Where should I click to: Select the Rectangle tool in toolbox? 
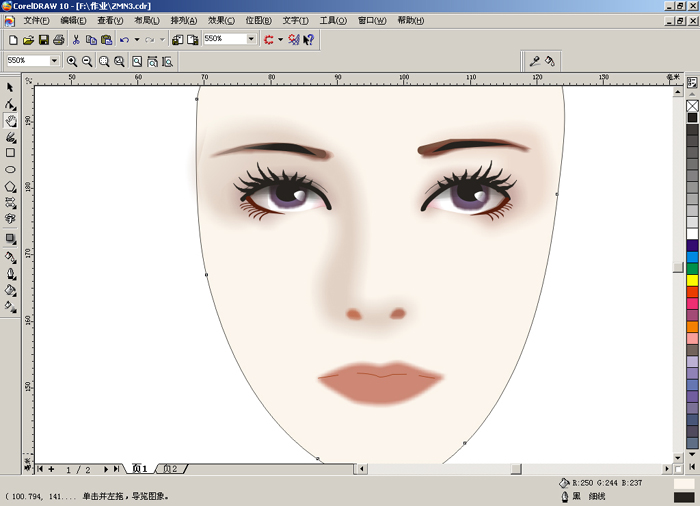tap(10, 153)
